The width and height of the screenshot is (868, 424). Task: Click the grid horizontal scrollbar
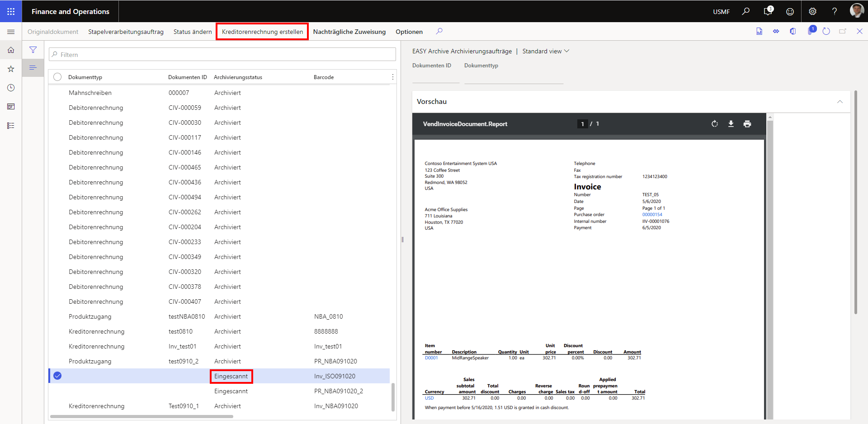click(142, 416)
